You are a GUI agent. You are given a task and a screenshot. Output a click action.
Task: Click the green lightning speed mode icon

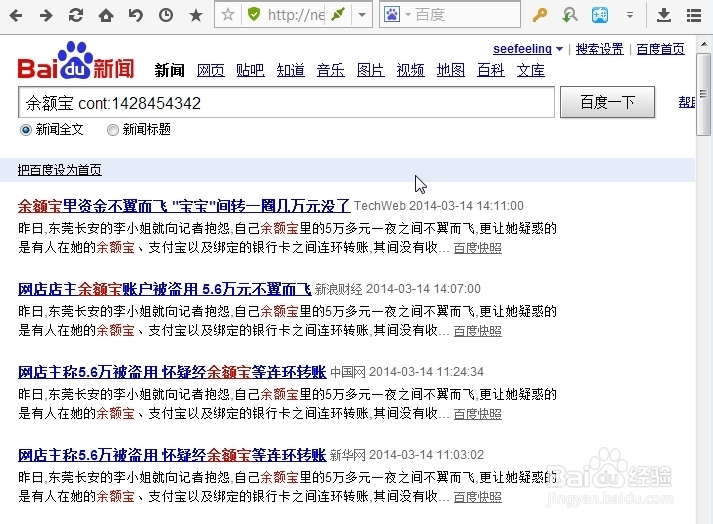[x=338, y=15]
